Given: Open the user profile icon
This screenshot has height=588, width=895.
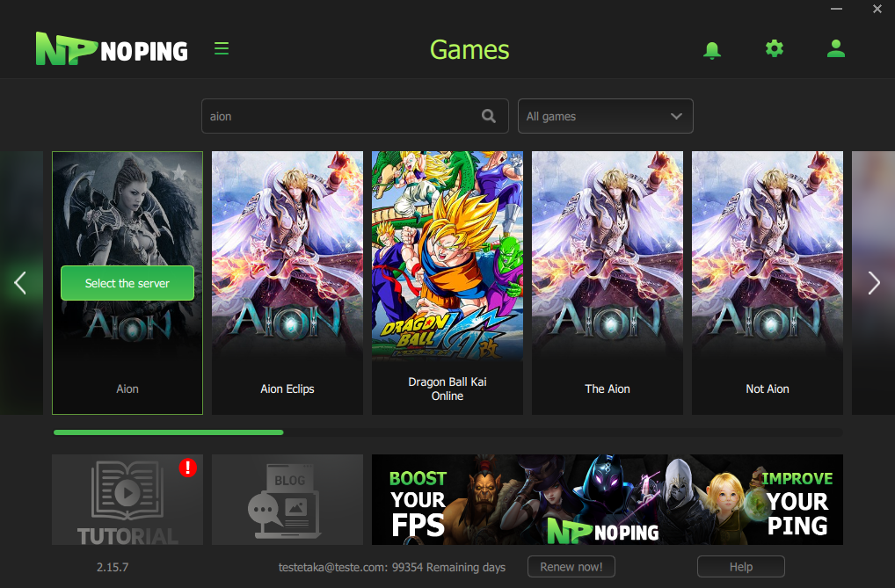Looking at the screenshot, I should [835, 48].
